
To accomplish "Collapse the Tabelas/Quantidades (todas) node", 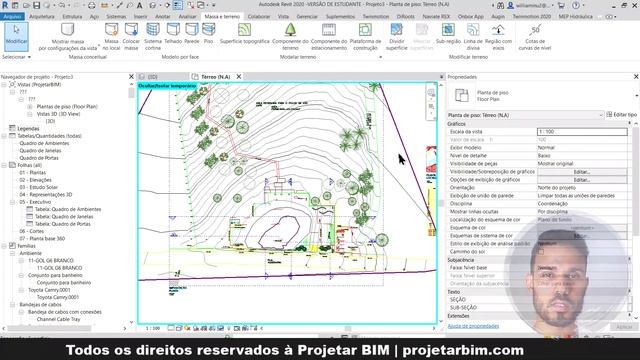I will 4,136.
